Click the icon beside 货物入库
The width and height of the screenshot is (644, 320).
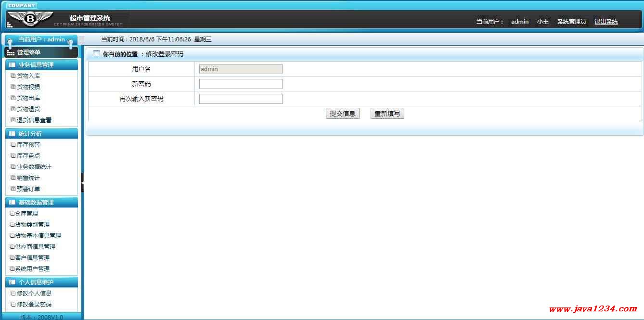click(13, 76)
